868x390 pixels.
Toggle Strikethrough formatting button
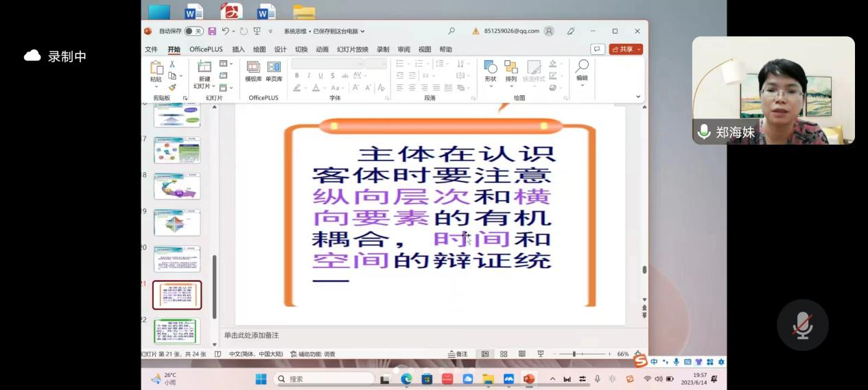pos(344,75)
